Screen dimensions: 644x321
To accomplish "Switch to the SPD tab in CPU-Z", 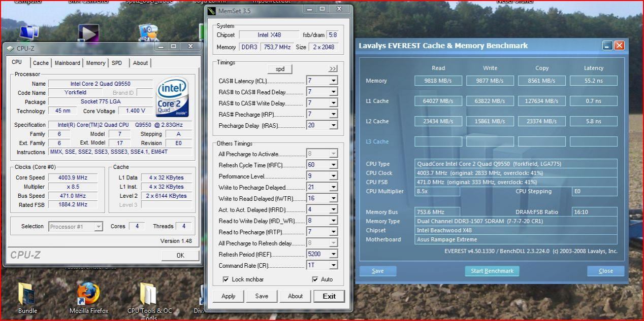I will [x=117, y=63].
